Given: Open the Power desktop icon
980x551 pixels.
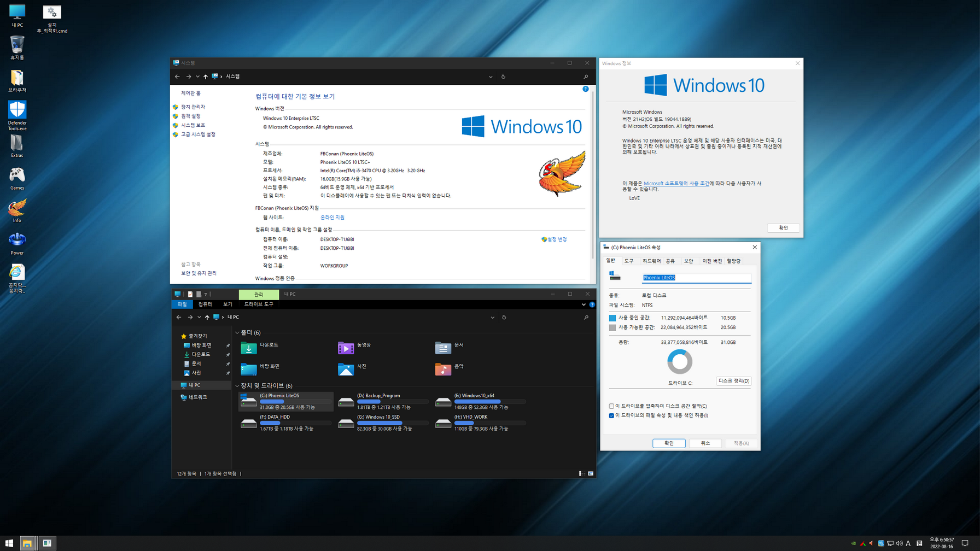Looking at the screenshot, I should [x=17, y=244].
